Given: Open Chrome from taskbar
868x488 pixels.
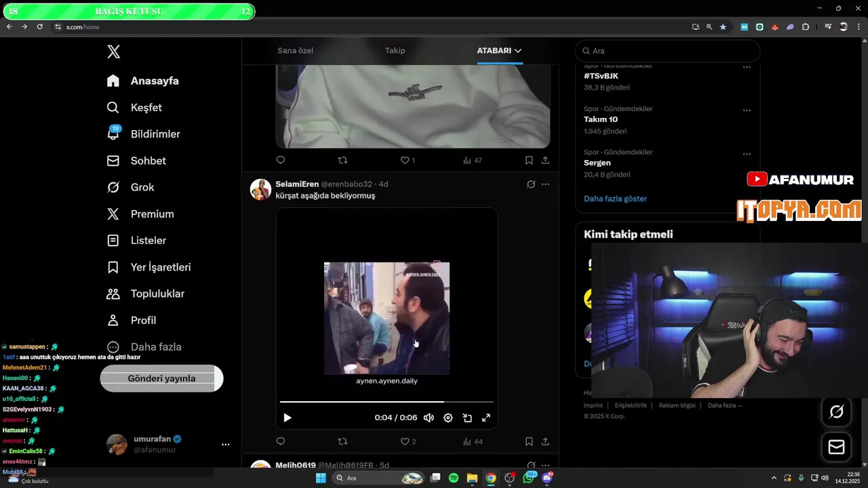Looking at the screenshot, I should (x=490, y=478).
